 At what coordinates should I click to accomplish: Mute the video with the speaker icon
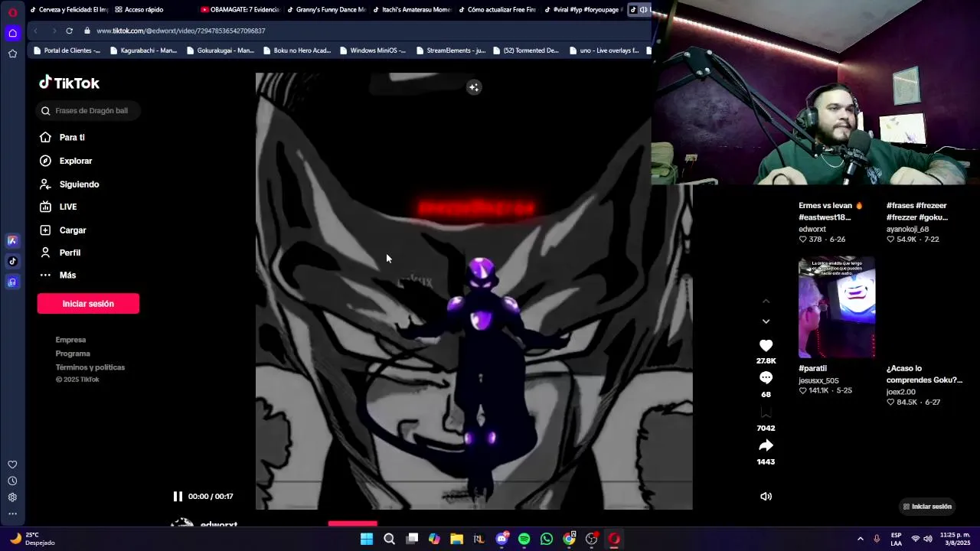pos(766,497)
